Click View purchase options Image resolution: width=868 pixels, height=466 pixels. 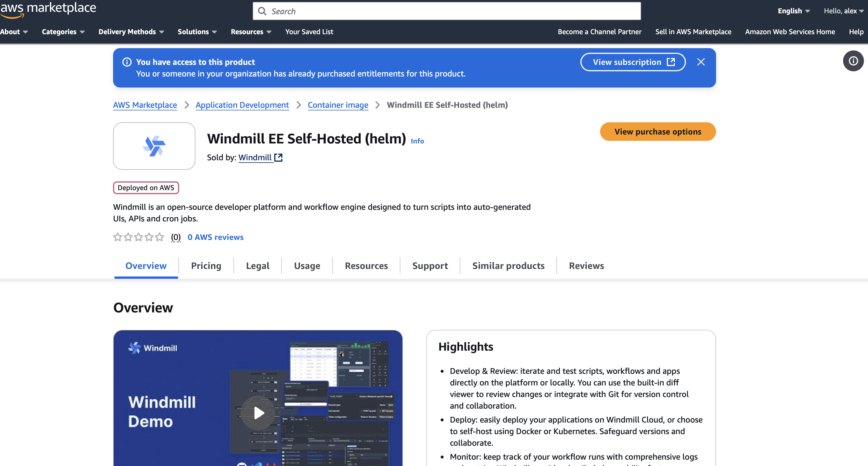click(x=658, y=132)
